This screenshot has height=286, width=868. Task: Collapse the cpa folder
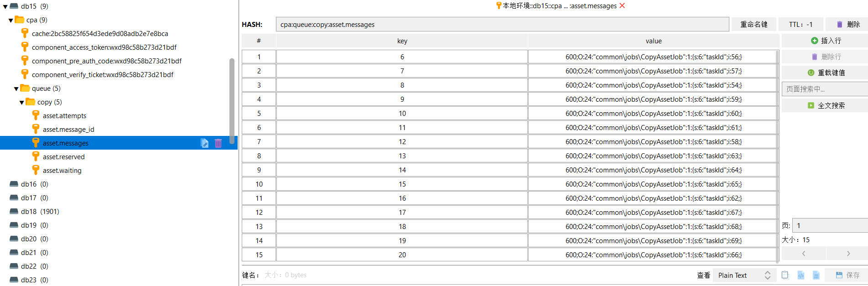[10, 21]
